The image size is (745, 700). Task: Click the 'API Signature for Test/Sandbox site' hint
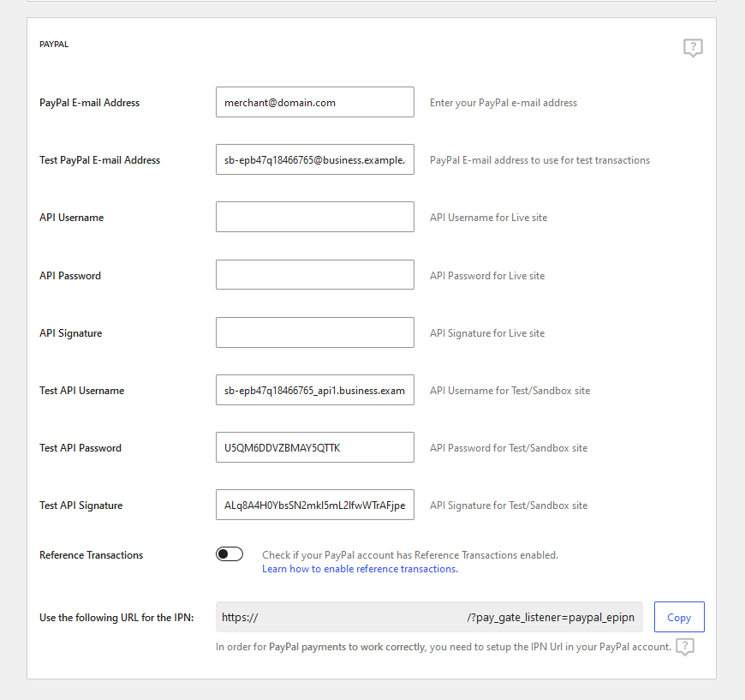click(509, 506)
